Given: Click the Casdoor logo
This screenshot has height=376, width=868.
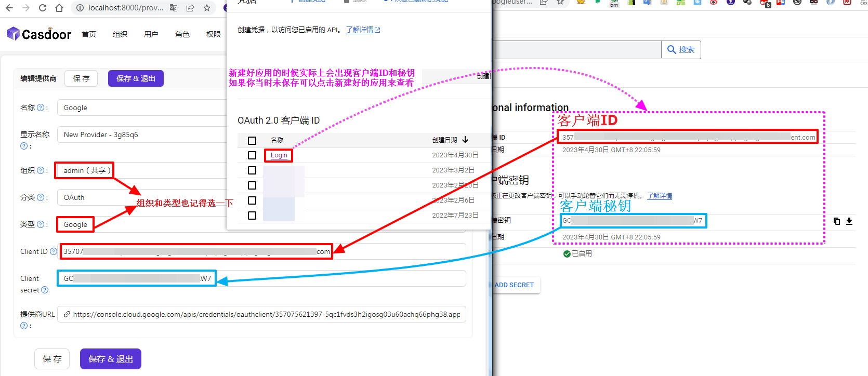Looking at the screenshot, I should [39, 34].
